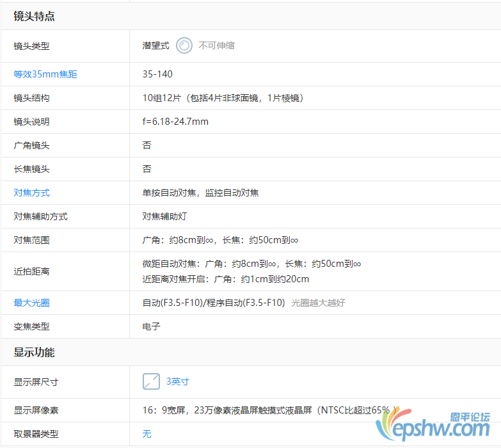Click the 镜头类型 row label

(x=31, y=46)
